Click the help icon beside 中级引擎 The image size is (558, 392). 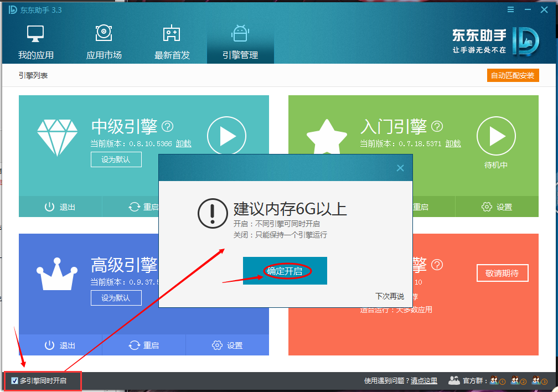tap(167, 127)
